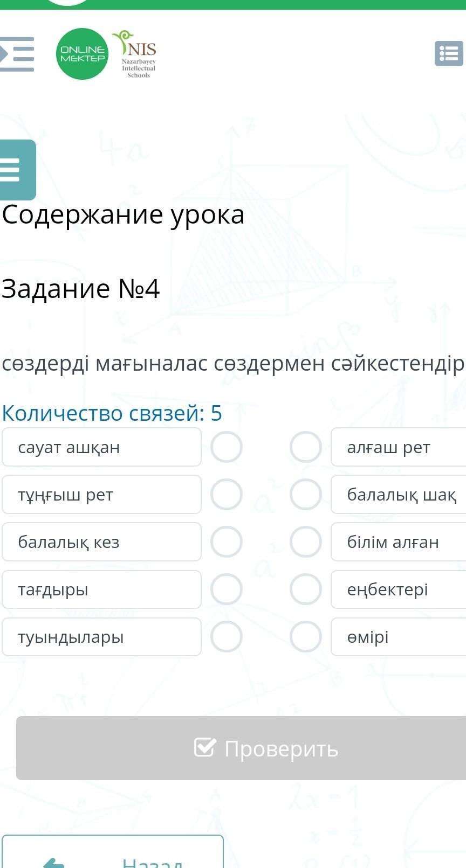Select the connector circle next to сауат ашқан
Screen dimensions: 466x868
(227, 447)
